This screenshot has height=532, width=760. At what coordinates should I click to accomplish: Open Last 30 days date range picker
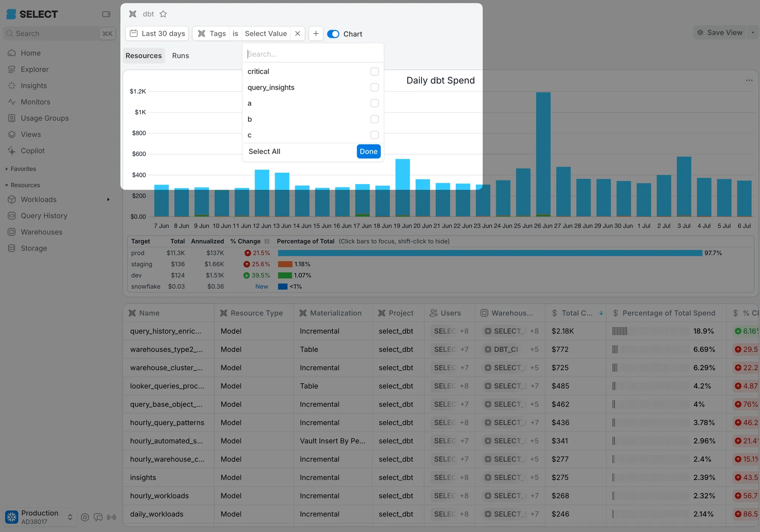[x=157, y=34]
